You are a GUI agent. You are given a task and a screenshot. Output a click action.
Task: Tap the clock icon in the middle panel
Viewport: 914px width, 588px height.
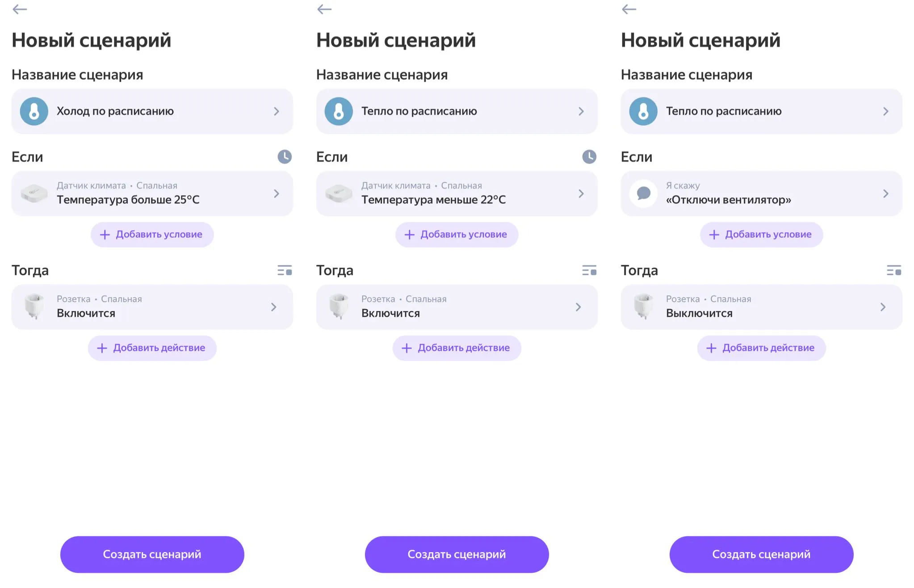[589, 157]
